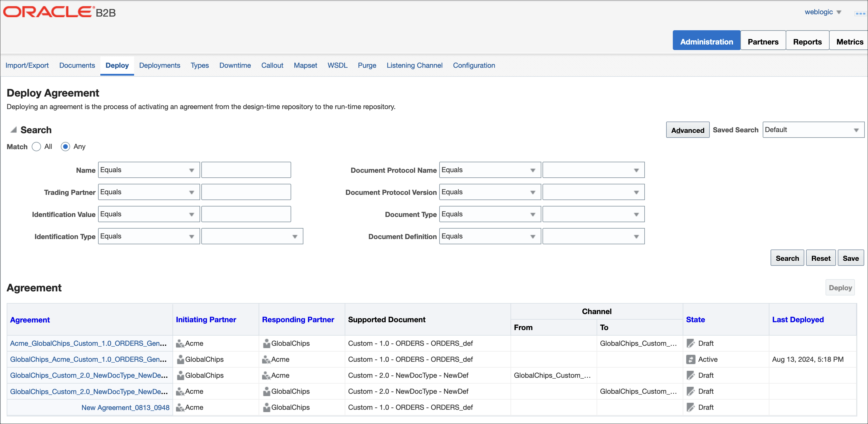Click the Search button
The height and width of the screenshot is (424, 868).
(787, 258)
